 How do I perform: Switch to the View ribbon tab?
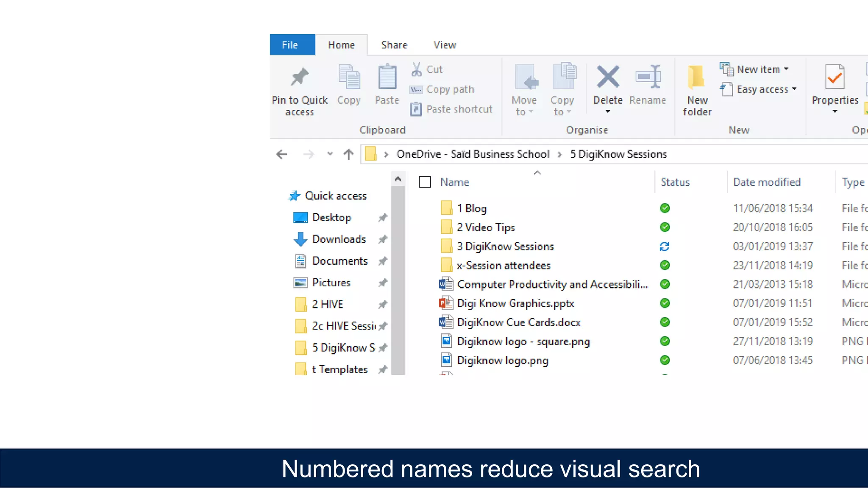tap(445, 45)
